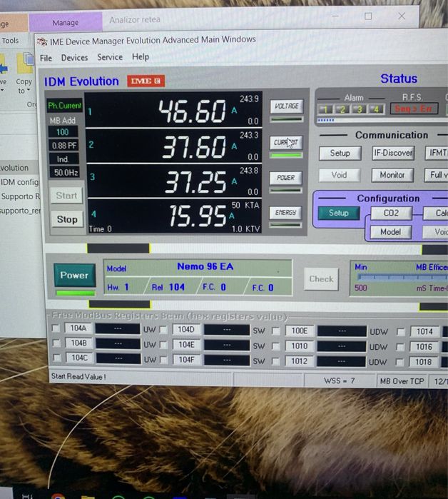
Task: Switch display to CURRENT readings
Action: point(286,143)
